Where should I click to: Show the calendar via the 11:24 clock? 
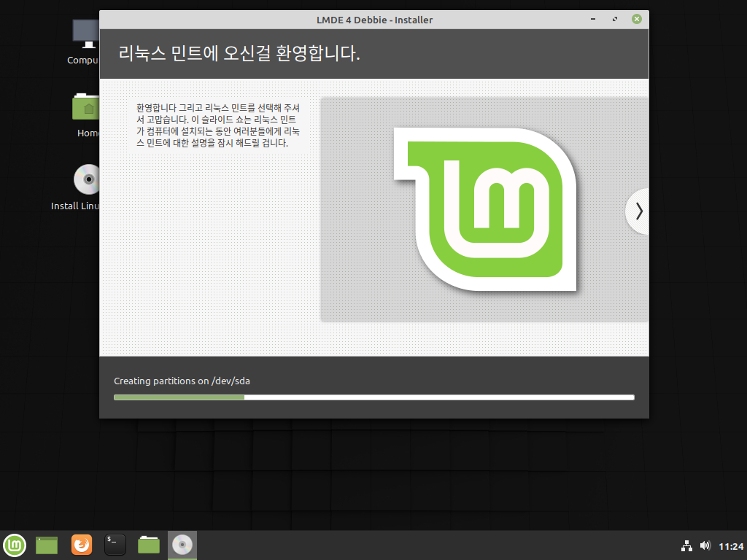point(731,546)
